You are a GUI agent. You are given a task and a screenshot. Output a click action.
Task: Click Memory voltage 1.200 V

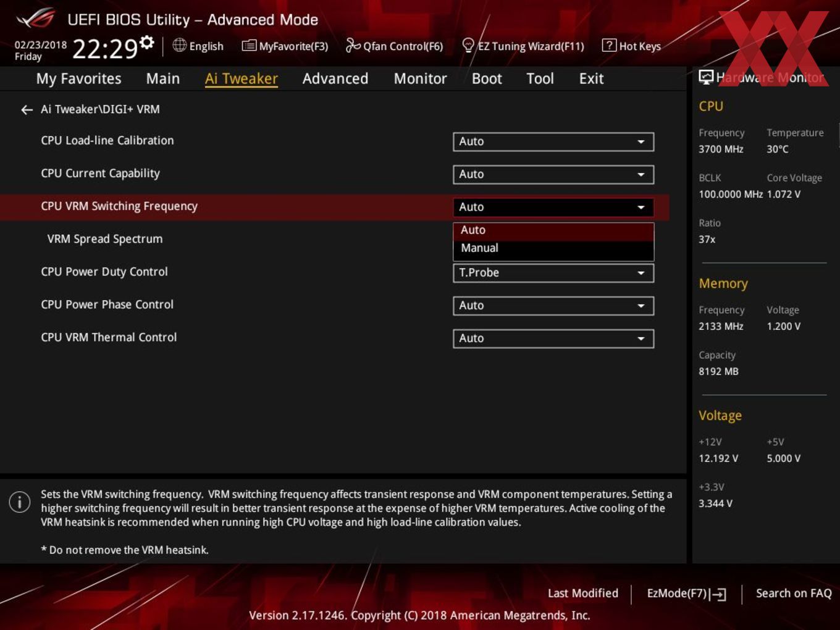coord(783,326)
